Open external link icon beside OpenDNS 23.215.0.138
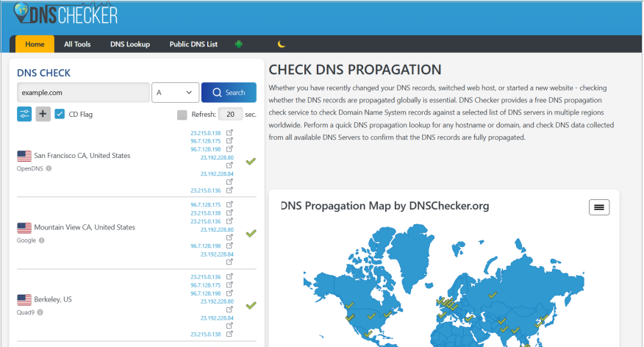The height and width of the screenshot is (347, 644). point(229,132)
